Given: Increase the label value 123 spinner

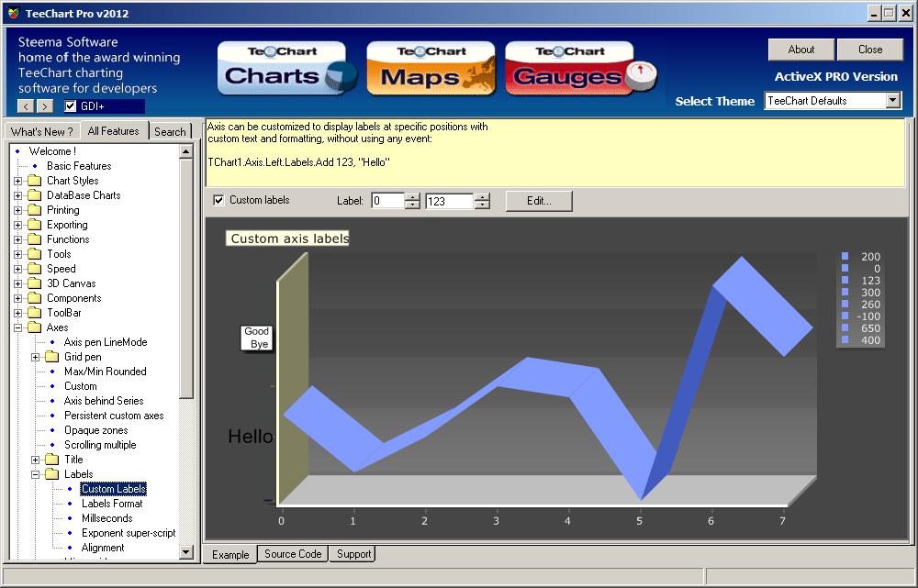Looking at the screenshot, I should click(x=482, y=197).
